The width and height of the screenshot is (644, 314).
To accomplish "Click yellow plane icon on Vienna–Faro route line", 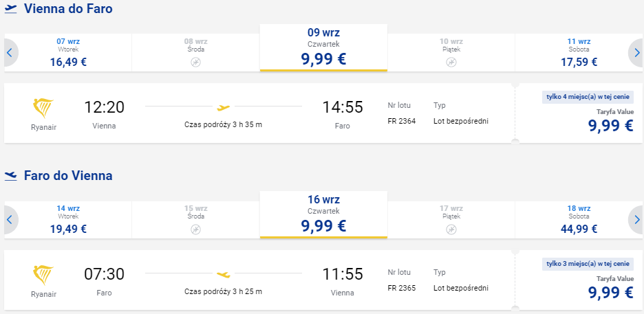I will [x=224, y=108].
